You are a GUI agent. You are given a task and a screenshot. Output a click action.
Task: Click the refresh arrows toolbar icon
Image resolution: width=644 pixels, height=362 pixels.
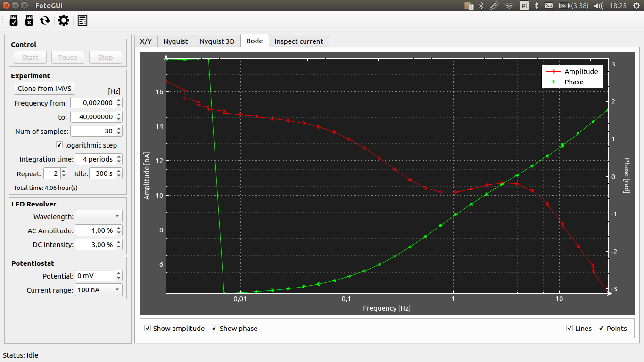coord(45,20)
